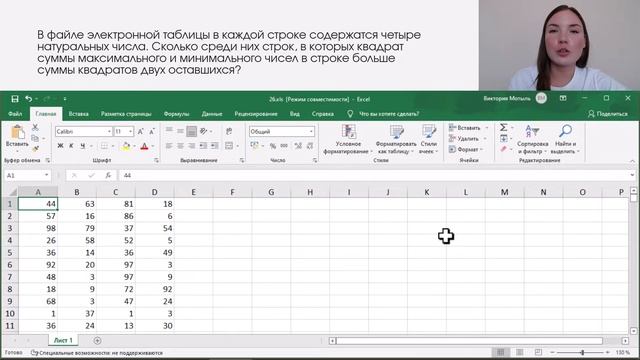Increase font size with large A icon
640x360 pixels.
coord(140,131)
